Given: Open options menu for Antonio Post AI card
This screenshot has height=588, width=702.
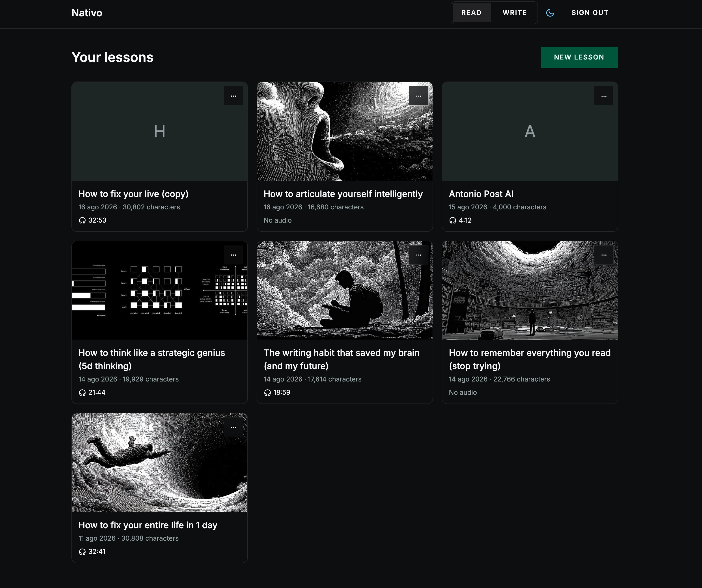Looking at the screenshot, I should (604, 96).
